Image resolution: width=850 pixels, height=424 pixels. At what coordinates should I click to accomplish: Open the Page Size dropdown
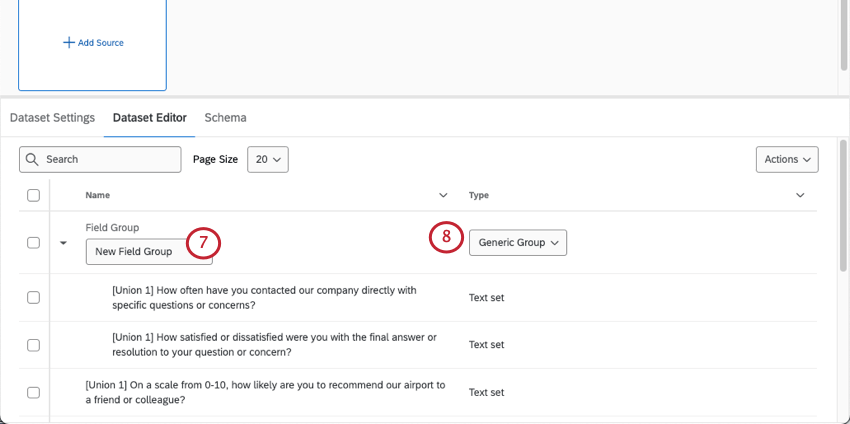tap(267, 159)
